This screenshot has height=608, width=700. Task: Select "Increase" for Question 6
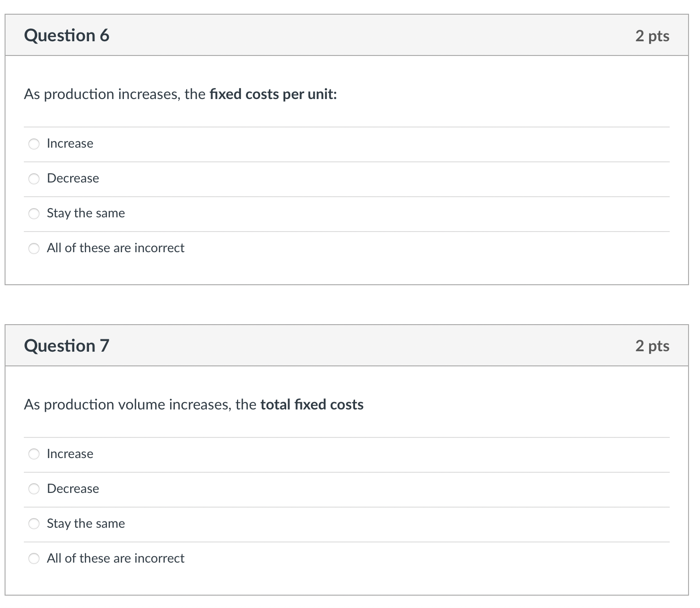[x=33, y=144]
